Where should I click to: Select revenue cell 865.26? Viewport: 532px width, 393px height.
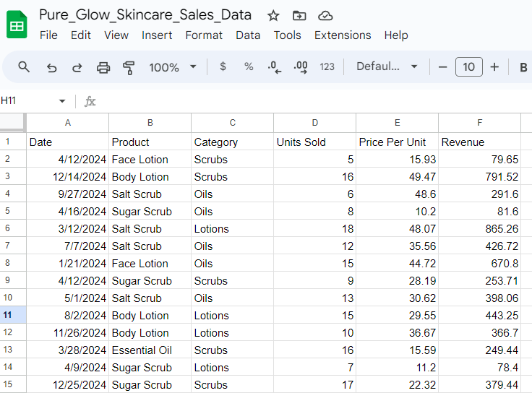(x=480, y=228)
